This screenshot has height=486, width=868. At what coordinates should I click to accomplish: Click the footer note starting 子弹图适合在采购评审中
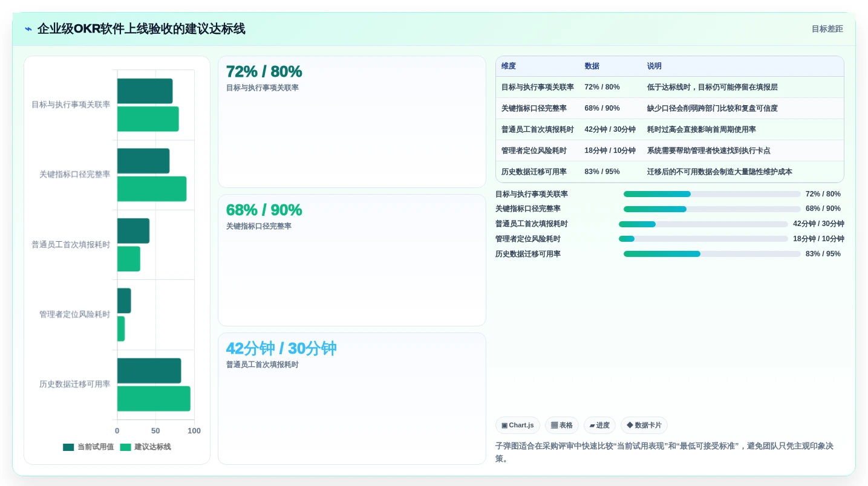(x=664, y=452)
